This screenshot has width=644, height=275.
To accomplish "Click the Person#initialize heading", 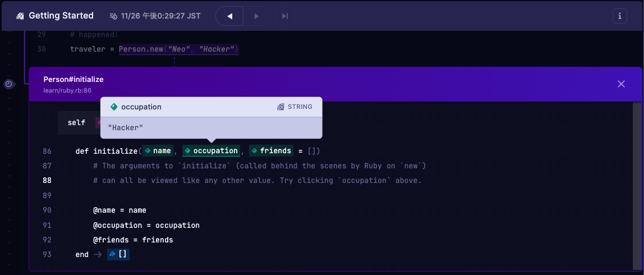I will pos(73,79).
